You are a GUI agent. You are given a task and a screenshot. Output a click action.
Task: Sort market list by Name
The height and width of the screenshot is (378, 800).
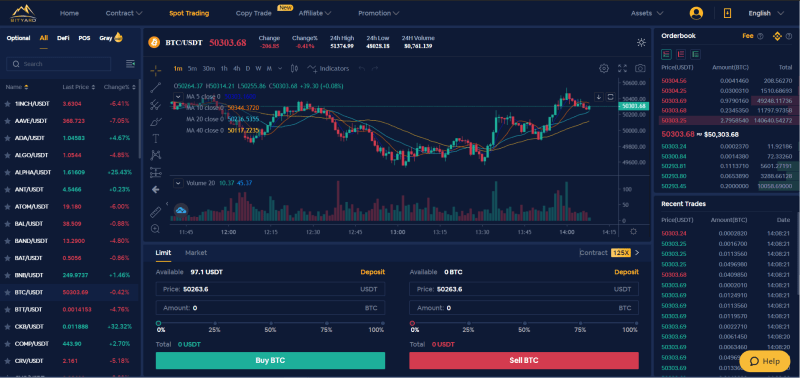tap(17, 87)
